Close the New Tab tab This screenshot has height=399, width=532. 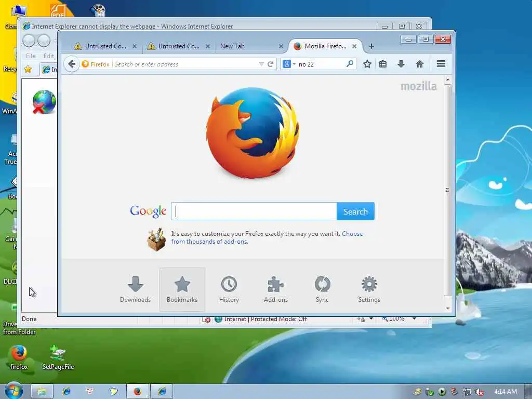click(281, 46)
